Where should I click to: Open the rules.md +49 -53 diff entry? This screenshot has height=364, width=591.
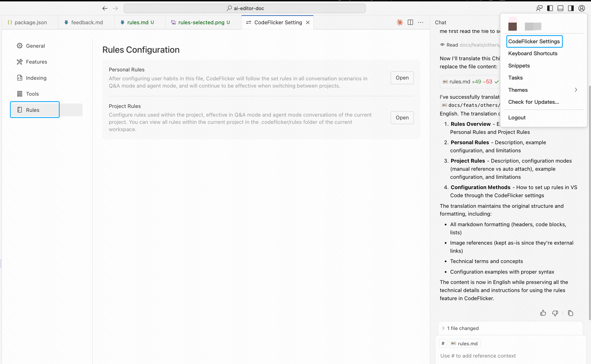(x=470, y=82)
